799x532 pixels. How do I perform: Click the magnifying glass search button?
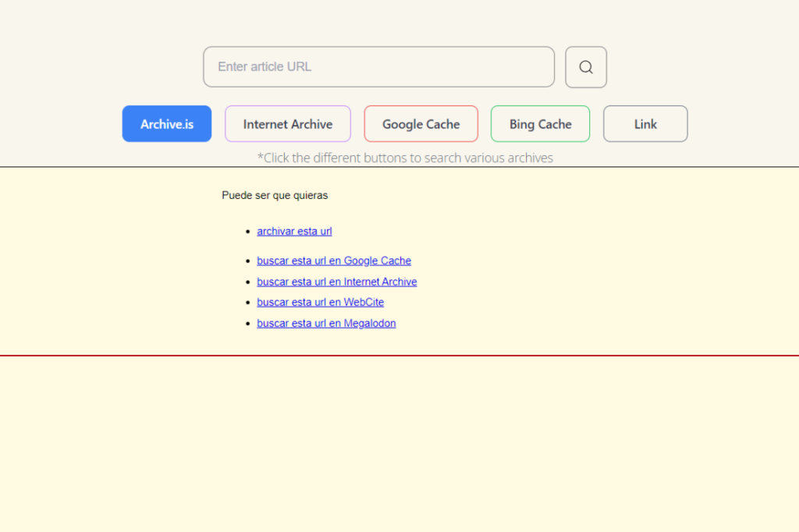(585, 67)
